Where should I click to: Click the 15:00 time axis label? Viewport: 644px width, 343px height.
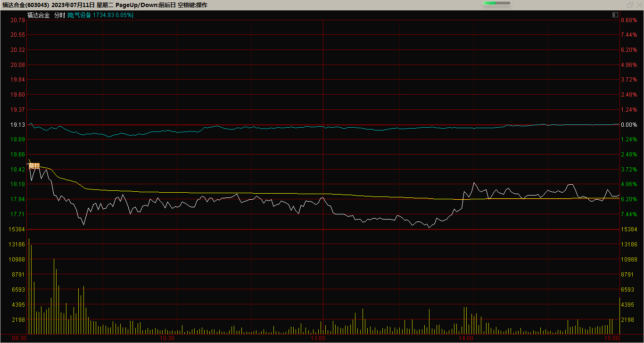pos(611,338)
